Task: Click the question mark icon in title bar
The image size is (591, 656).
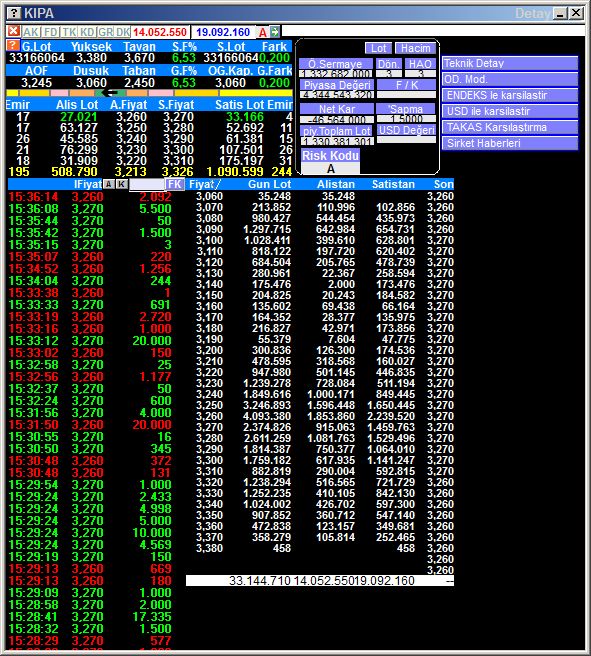Action: pos(14,13)
